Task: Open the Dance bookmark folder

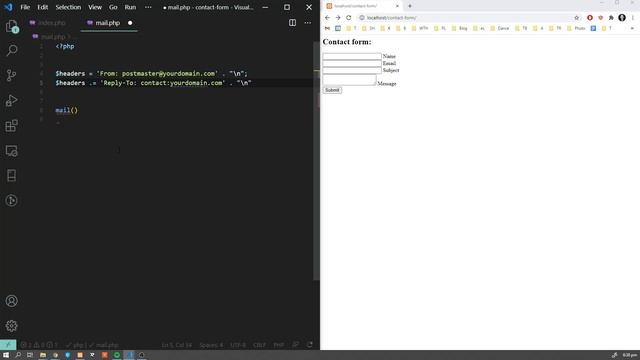Action: [500, 28]
